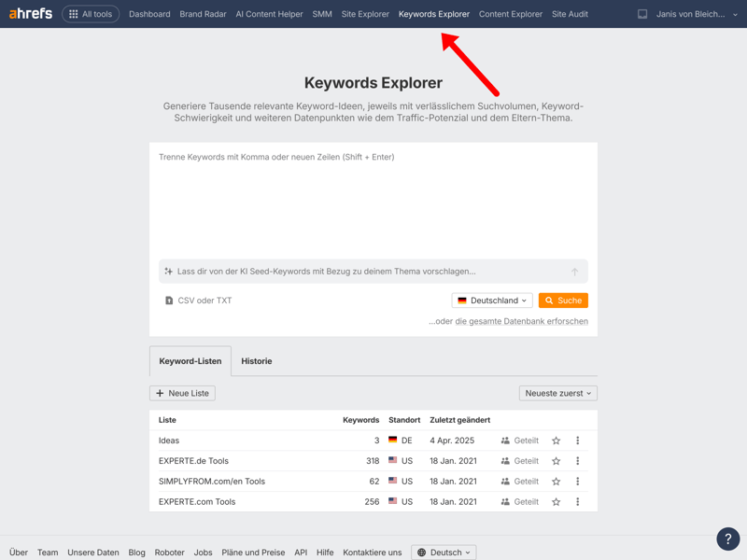Open the Team footer link
Image resolution: width=747 pixels, height=560 pixels.
pyautogui.click(x=48, y=553)
